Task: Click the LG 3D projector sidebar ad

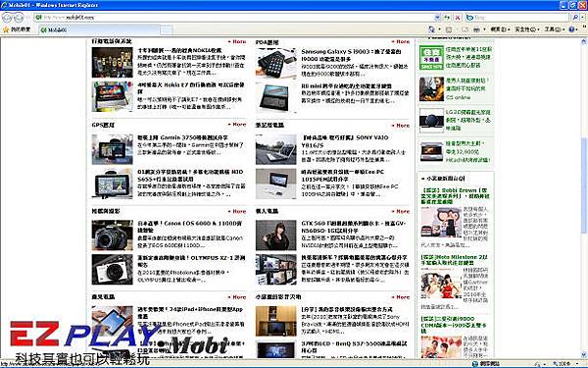Action: (x=456, y=120)
